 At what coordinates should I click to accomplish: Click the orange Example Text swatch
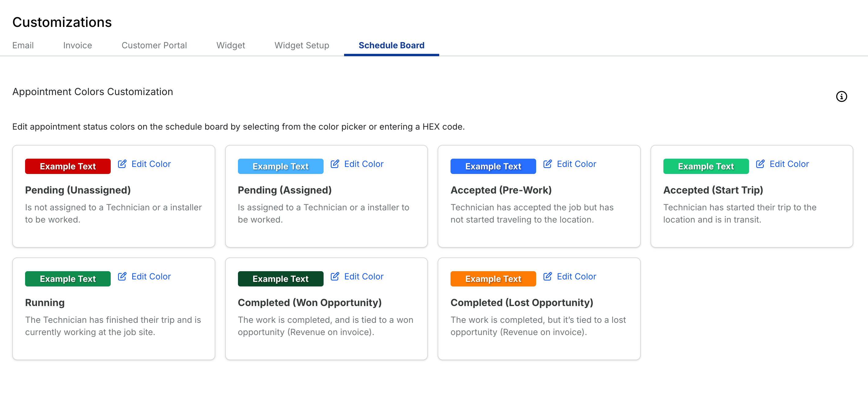[x=493, y=279]
